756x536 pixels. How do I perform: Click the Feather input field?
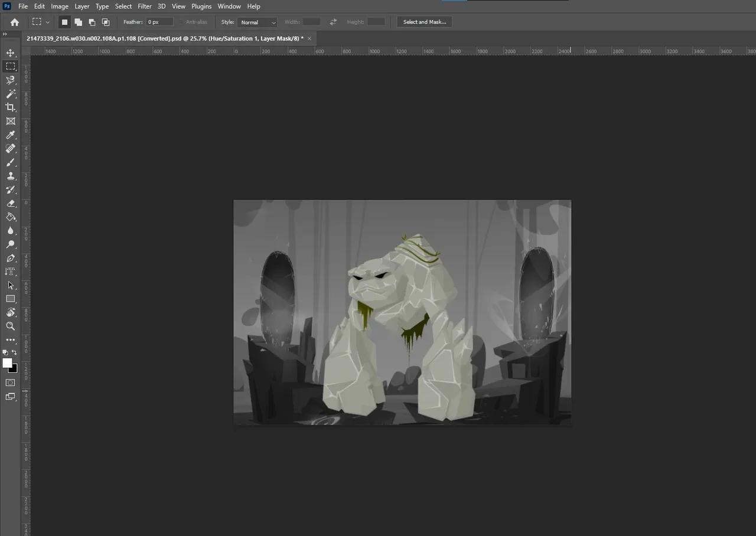[x=159, y=22]
